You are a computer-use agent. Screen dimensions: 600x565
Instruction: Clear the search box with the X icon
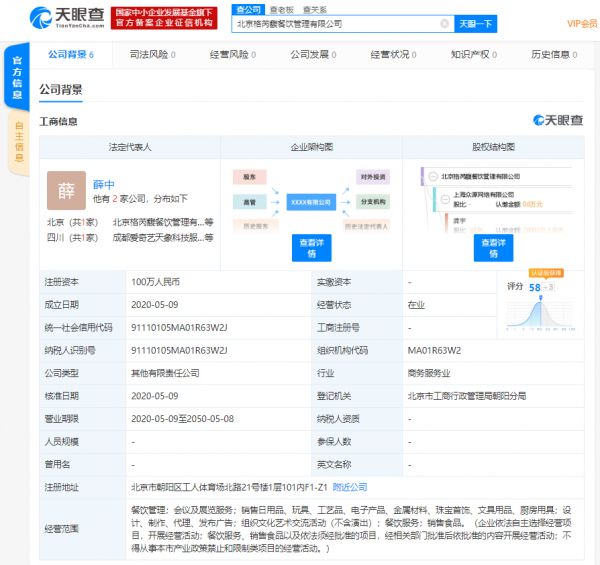[444, 22]
